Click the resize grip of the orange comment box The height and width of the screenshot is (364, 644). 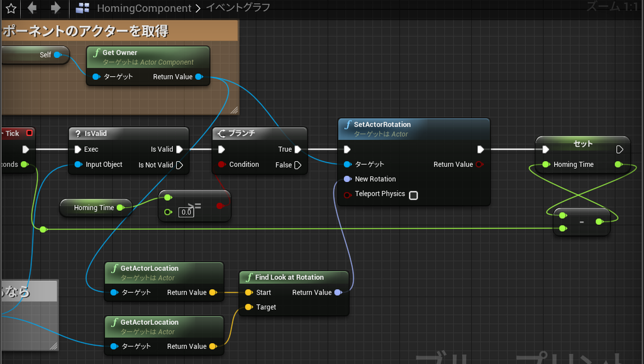[x=234, y=110]
